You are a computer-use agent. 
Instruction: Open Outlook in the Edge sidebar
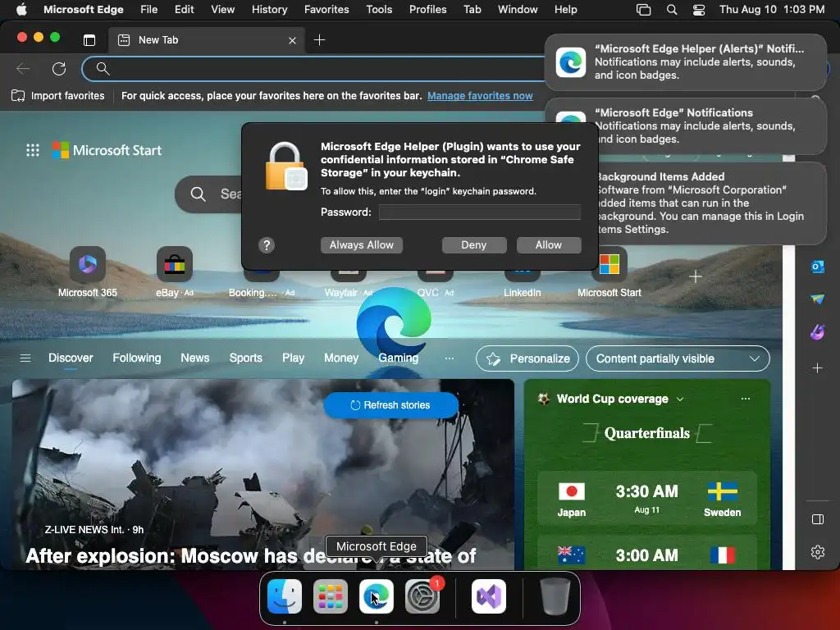tap(818, 267)
